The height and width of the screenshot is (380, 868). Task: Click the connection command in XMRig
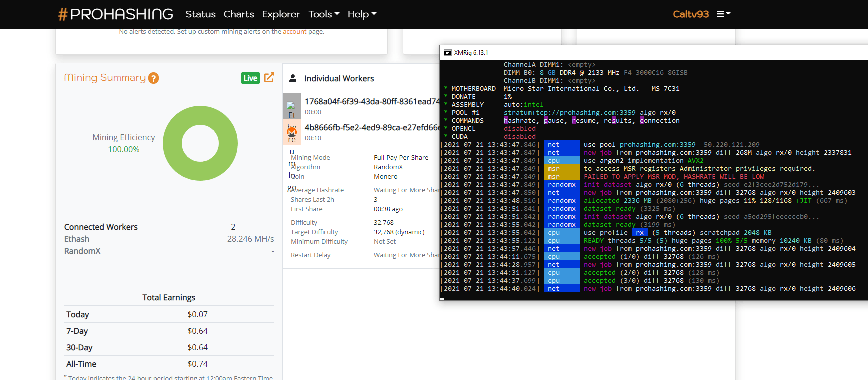tap(660, 121)
